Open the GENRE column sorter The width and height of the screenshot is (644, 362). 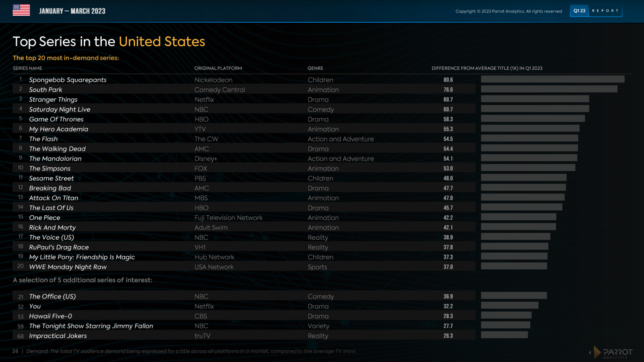point(315,68)
